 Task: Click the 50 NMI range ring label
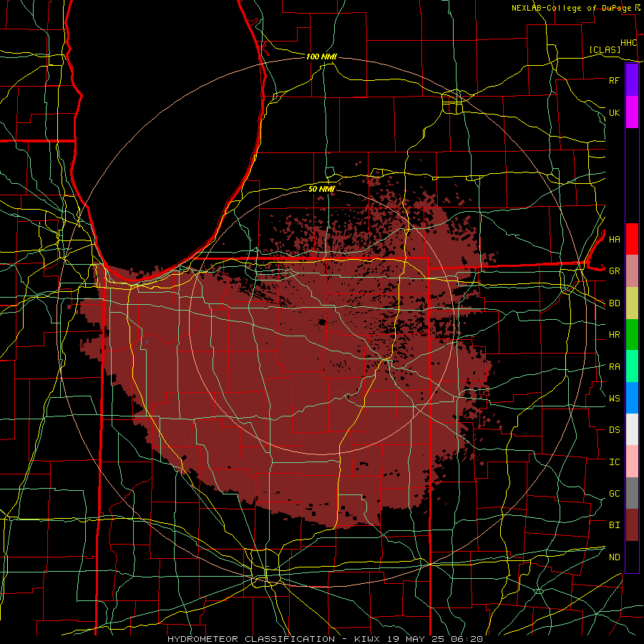321,189
